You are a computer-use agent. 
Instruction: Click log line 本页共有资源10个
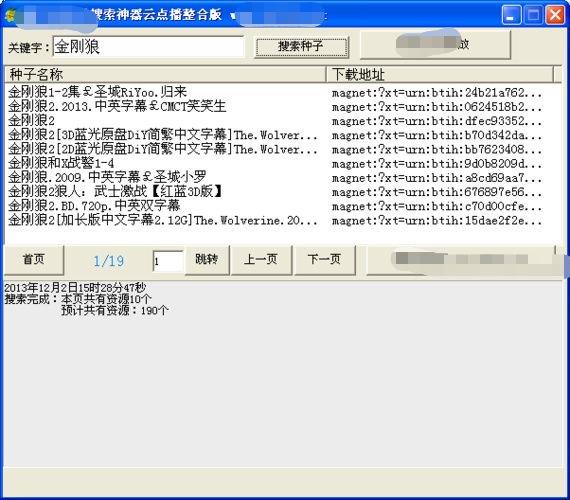(106, 299)
